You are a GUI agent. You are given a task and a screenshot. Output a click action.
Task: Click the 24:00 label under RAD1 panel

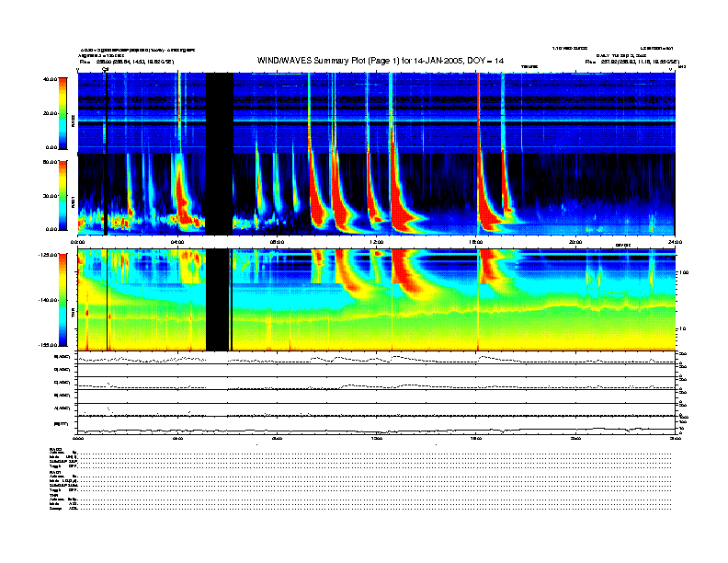pyautogui.click(x=675, y=242)
